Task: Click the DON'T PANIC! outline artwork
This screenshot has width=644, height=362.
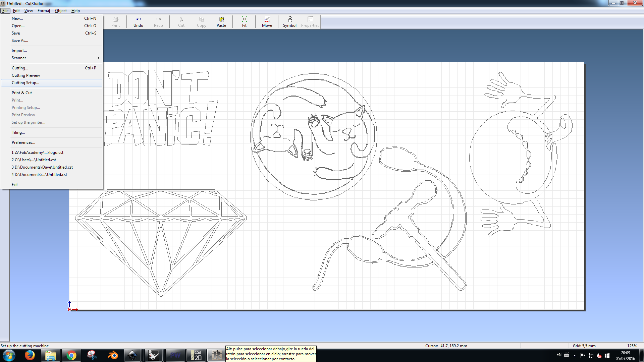Action: (161, 108)
